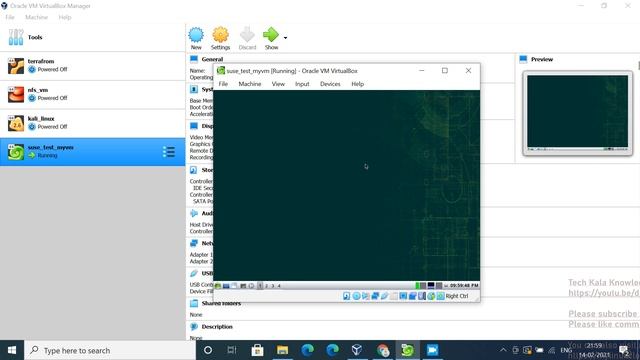Select the nfs_vm virtual machine
This screenshot has height=360, width=640.
click(x=93, y=95)
